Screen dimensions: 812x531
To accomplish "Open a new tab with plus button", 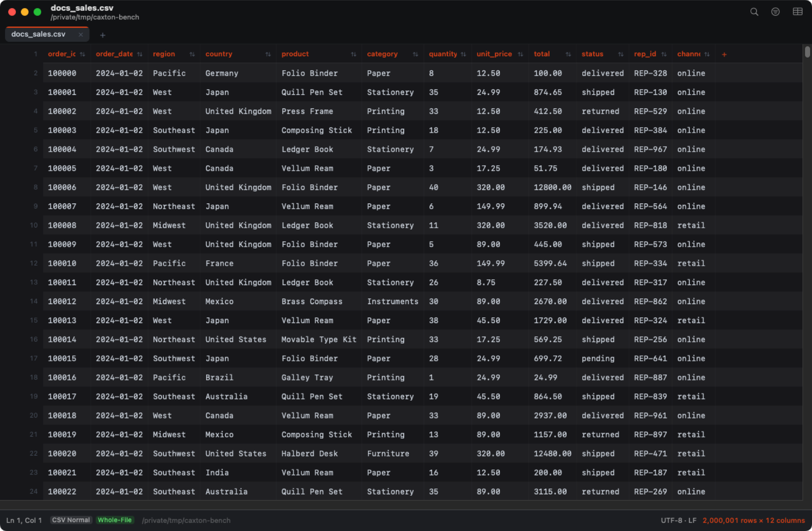I will (103, 35).
